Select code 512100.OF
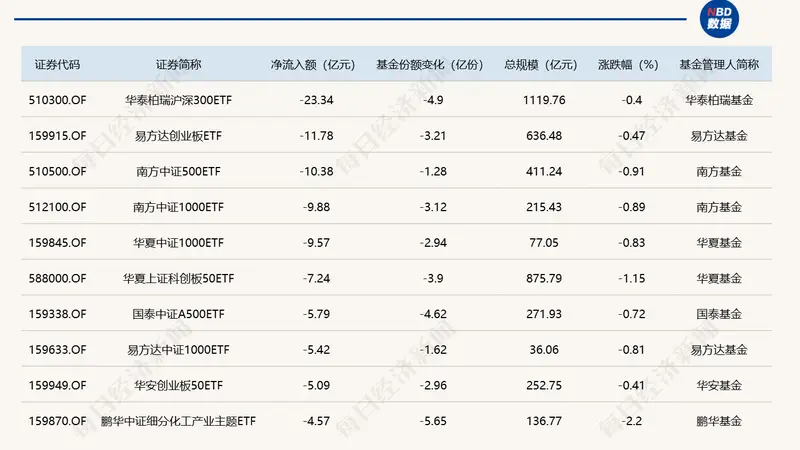800x450 pixels. tap(57, 207)
